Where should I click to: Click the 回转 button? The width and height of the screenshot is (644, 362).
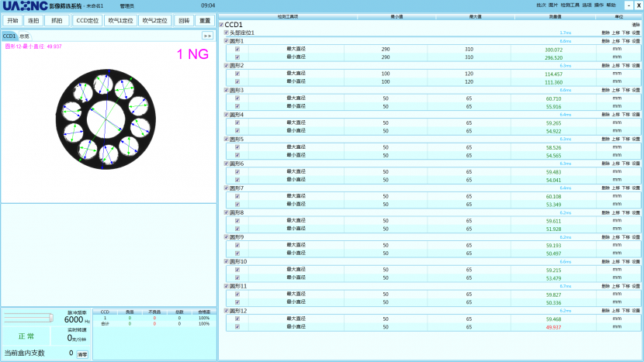(x=184, y=20)
